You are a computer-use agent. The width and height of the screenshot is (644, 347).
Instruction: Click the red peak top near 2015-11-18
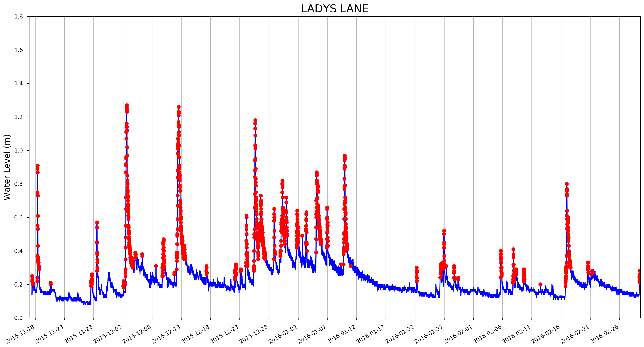(x=38, y=166)
